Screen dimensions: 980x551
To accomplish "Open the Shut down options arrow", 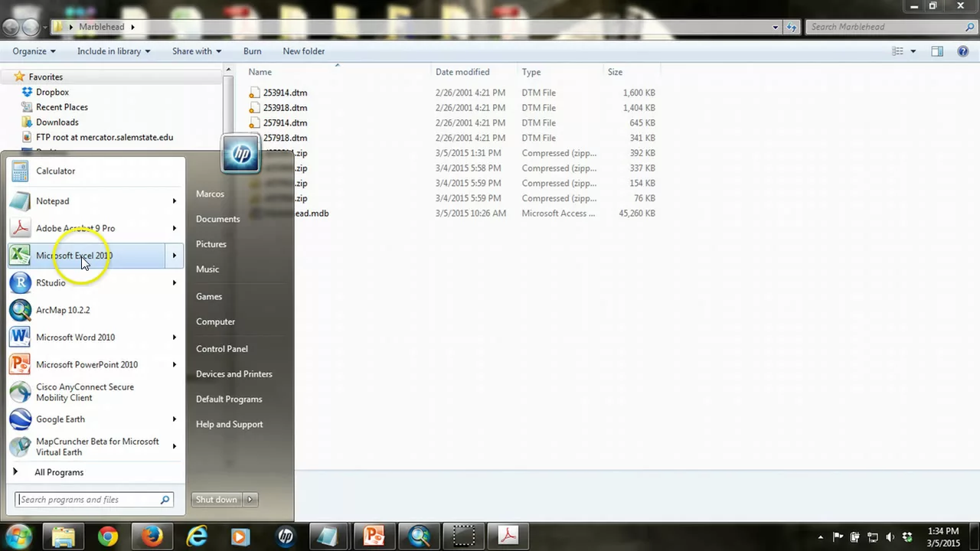I will 250,500.
